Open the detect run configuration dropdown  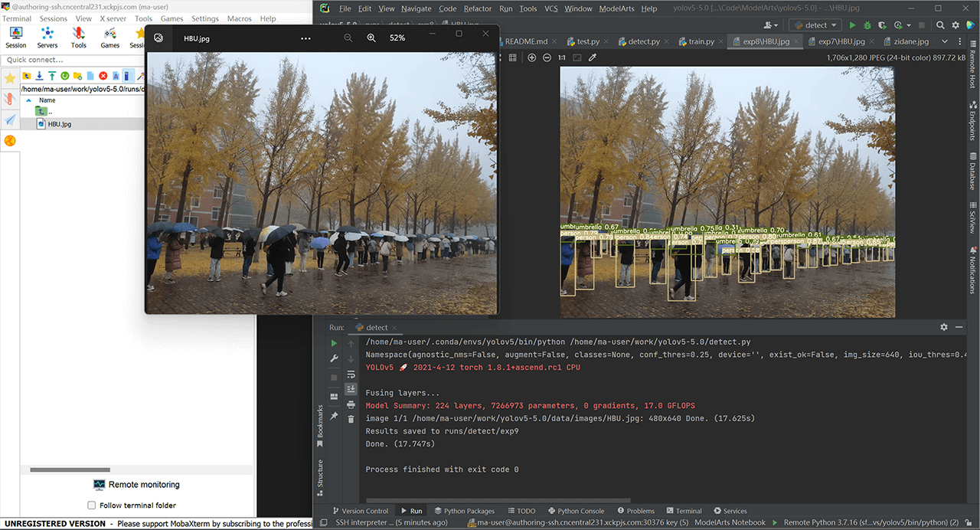(x=816, y=25)
